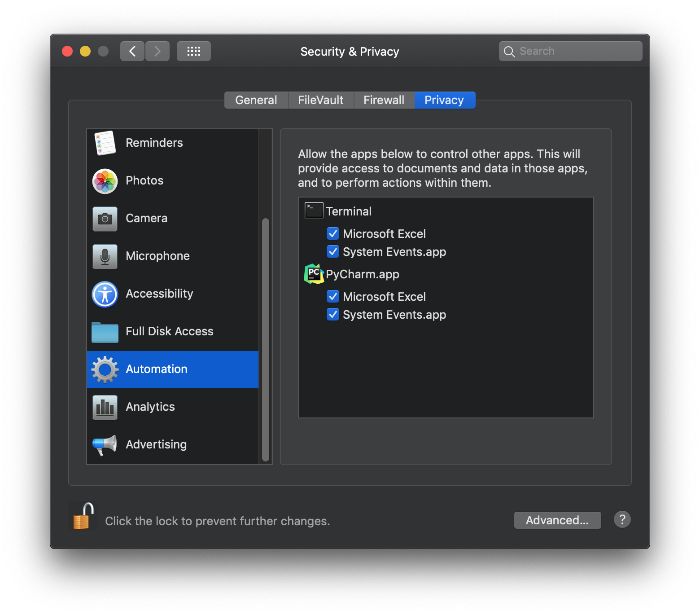Viewport: 700px width, 615px height.
Task: Uncheck System Events.app under PyCharm.app
Action: point(333,314)
